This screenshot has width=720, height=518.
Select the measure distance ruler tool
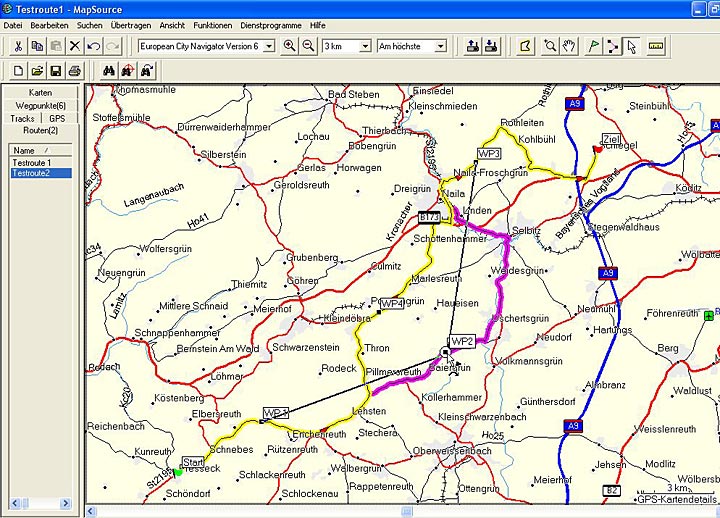pyautogui.click(x=656, y=46)
